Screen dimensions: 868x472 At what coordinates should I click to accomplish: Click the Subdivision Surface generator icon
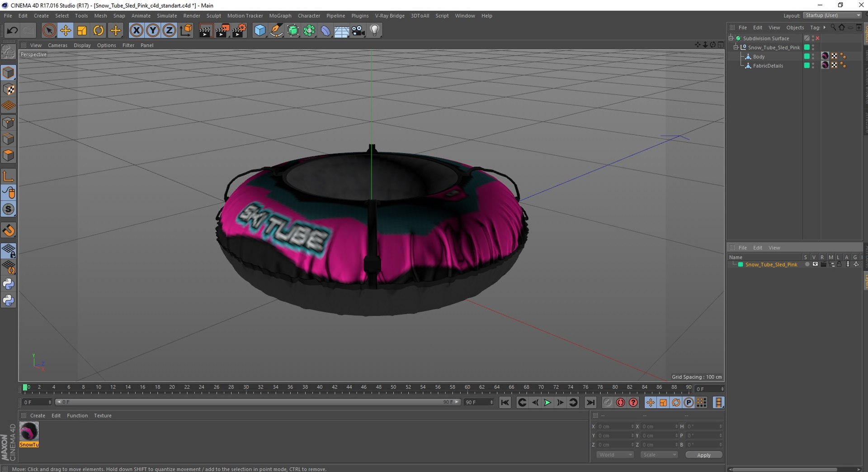pos(293,30)
